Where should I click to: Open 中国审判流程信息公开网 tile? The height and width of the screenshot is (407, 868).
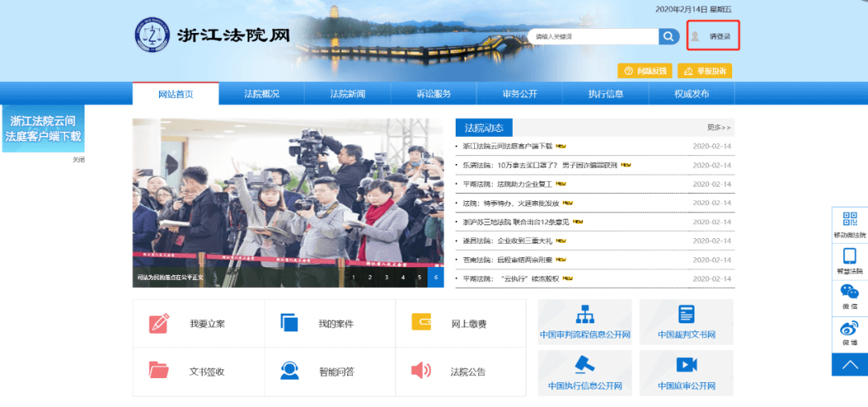click(585, 322)
